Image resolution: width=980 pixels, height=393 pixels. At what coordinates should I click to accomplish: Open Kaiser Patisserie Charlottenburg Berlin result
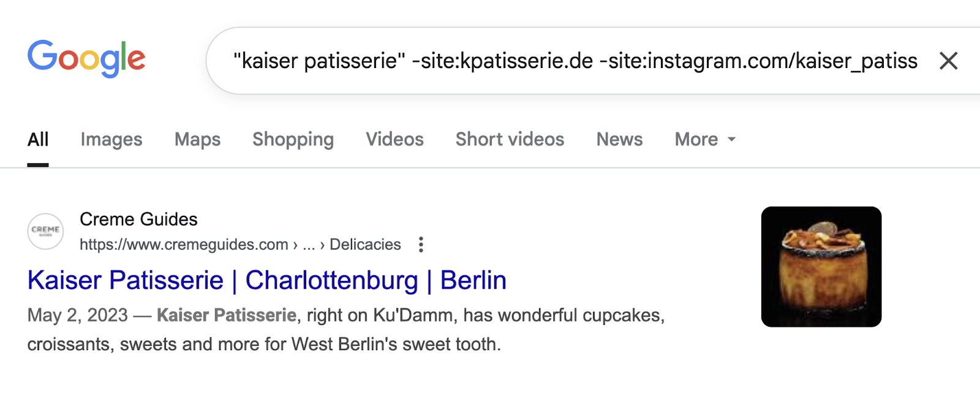point(266,280)
